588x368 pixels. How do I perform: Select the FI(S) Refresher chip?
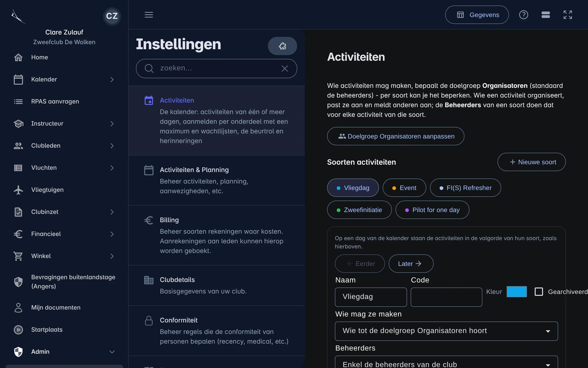[465, 188]
